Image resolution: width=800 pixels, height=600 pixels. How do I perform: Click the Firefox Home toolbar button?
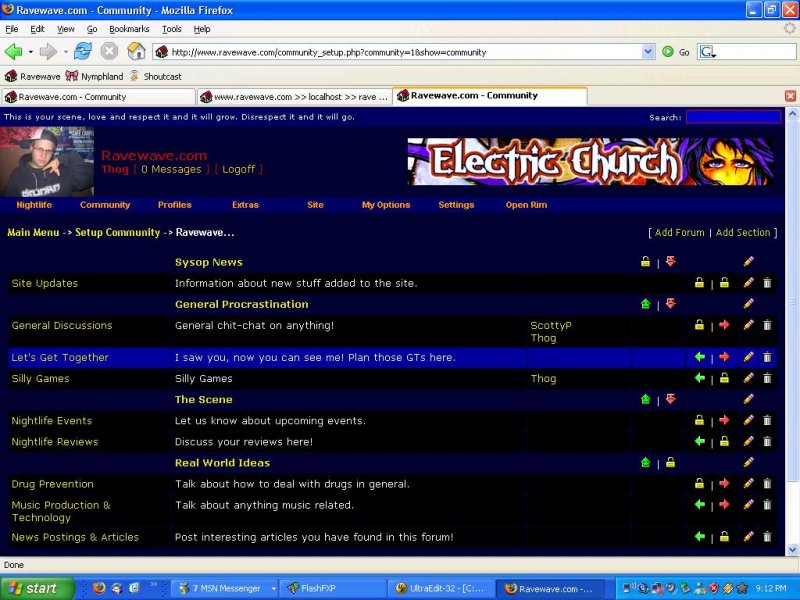[136, 52]
